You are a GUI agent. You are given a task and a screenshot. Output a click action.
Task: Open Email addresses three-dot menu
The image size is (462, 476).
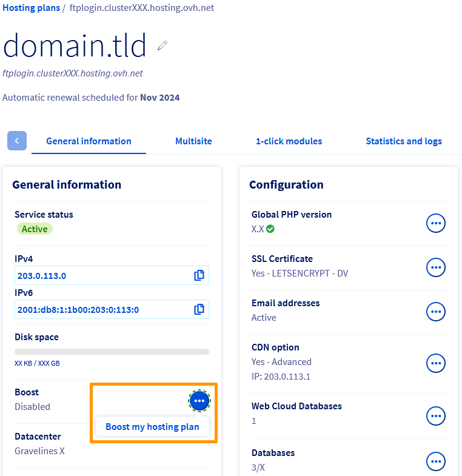[436, 312]
